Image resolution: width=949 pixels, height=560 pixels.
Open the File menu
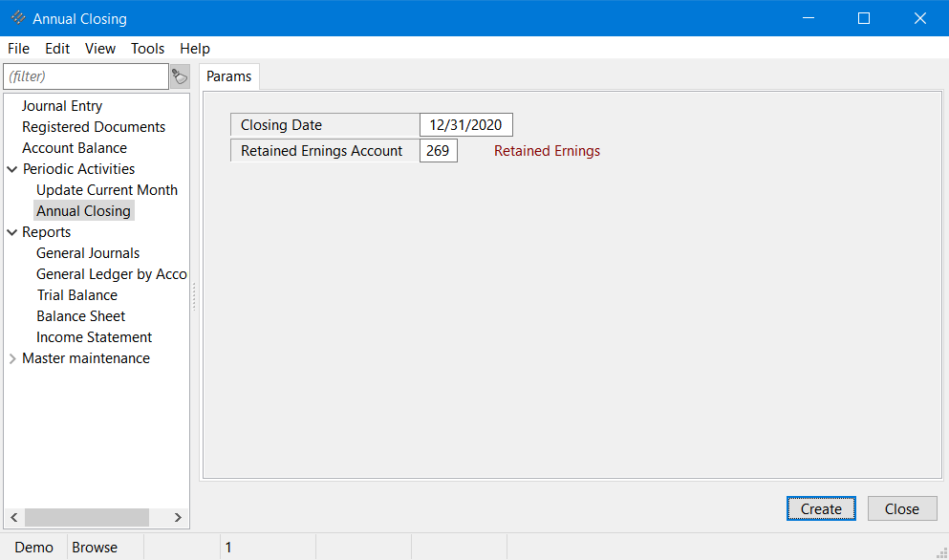18,49
